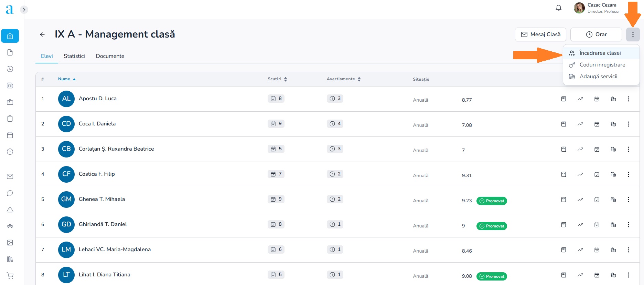Expand the collapsed sidebar with chevron

pyautogui.click(x=24, y=10)
